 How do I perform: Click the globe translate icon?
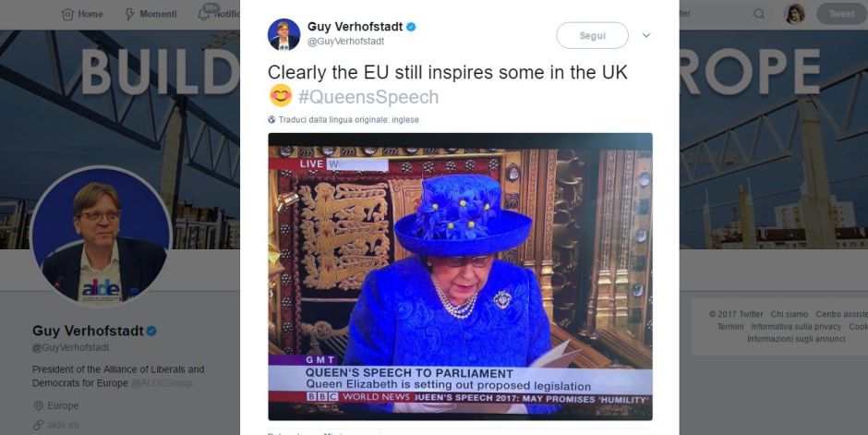click(271, 120)
